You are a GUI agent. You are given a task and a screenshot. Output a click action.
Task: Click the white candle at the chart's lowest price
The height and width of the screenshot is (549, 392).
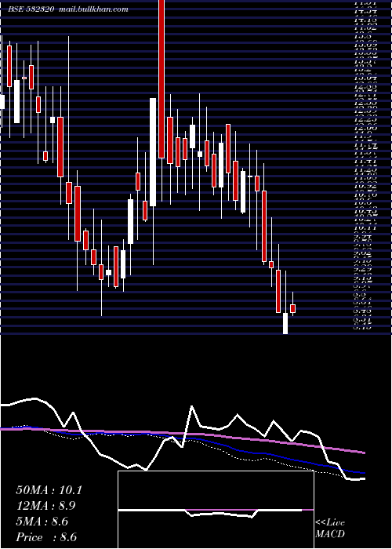285,323
